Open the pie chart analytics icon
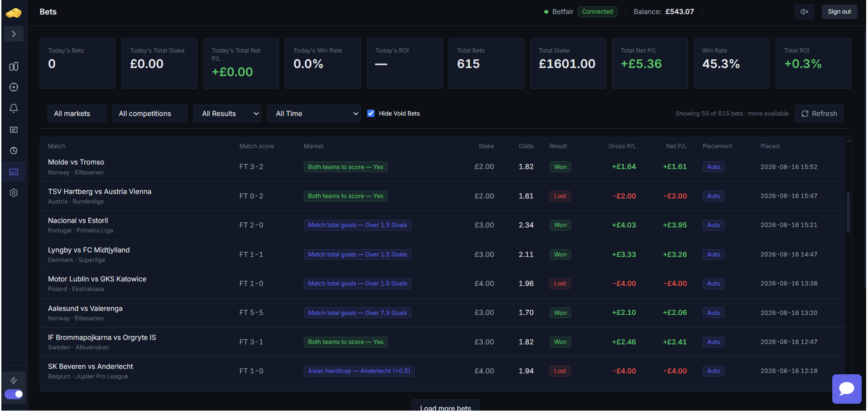This screenshot has width=868, height=411. click(14, 150)
